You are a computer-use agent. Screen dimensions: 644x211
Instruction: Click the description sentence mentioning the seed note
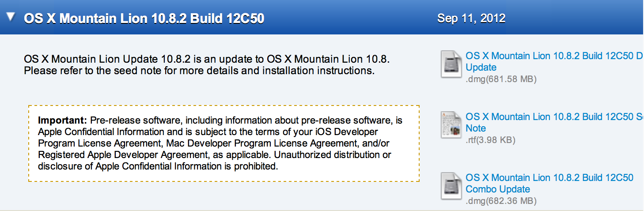199,71
